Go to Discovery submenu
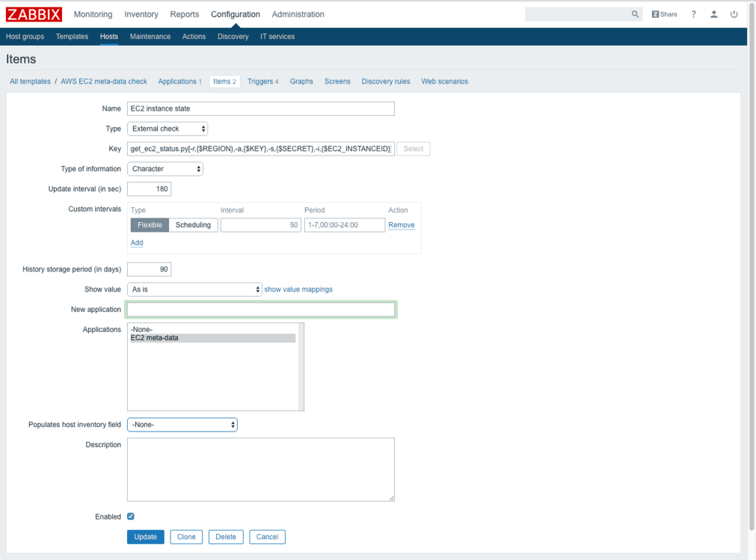 point(233,37)
